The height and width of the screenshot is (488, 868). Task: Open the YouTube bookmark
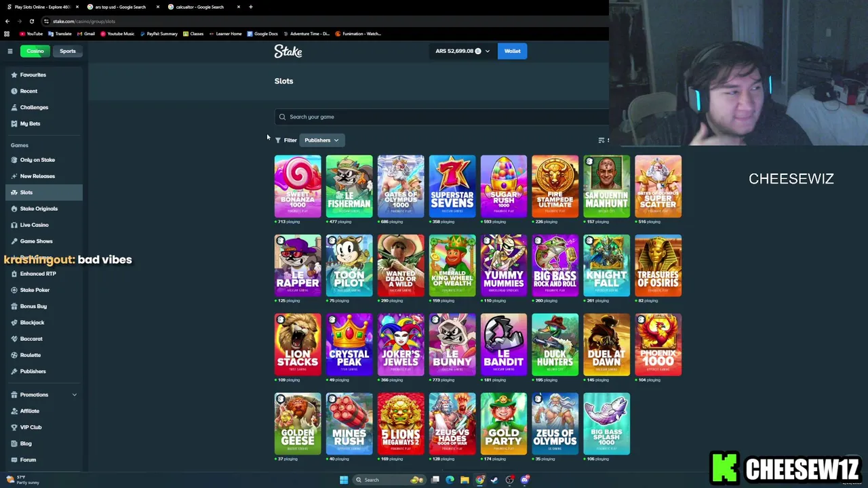[31, 33]
